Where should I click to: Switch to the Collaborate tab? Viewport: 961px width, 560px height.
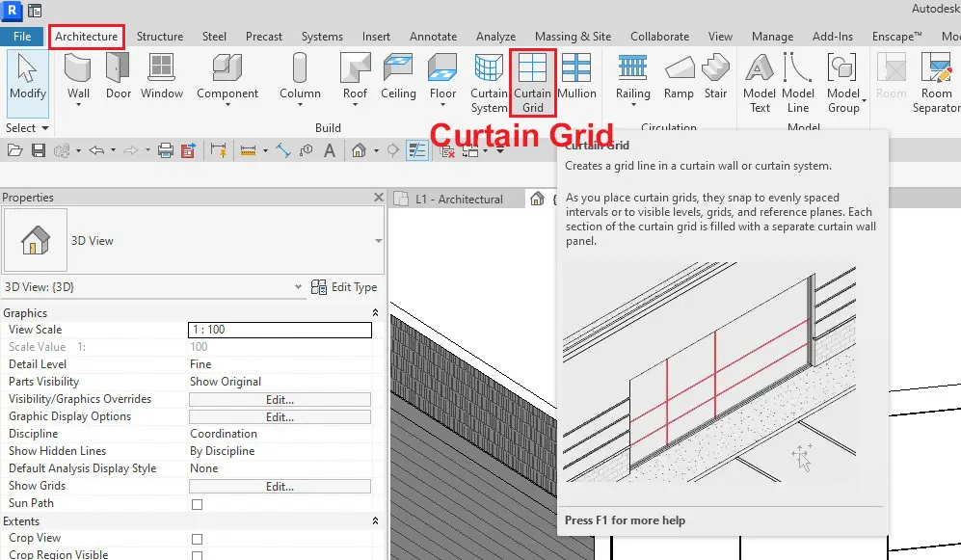pyautogui.click(x=660, y=37)
